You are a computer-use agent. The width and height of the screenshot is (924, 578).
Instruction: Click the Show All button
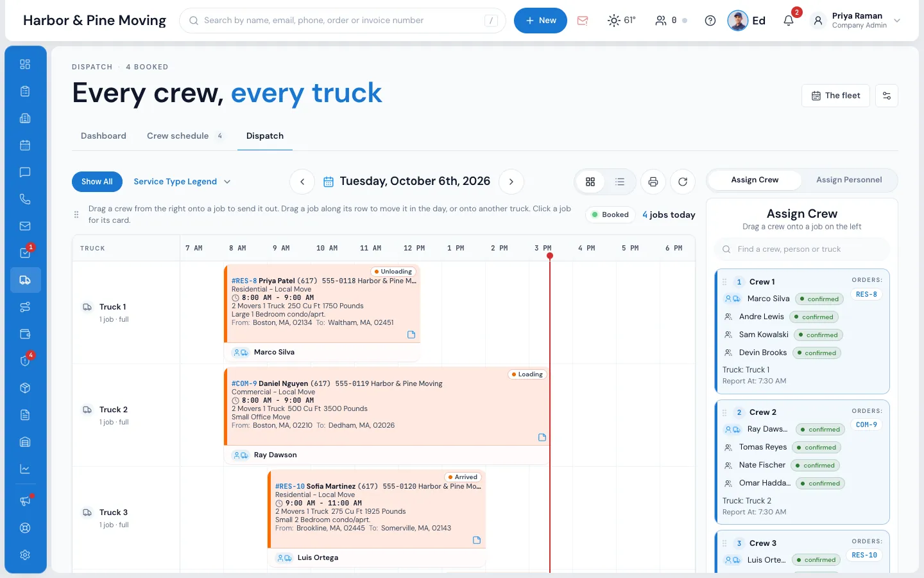[x=97, y=182]
